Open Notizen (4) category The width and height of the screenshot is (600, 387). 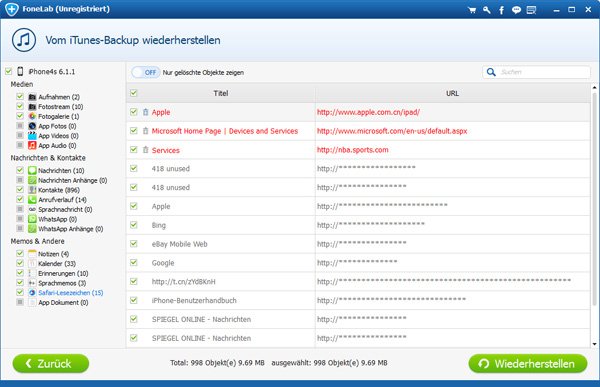54,254
